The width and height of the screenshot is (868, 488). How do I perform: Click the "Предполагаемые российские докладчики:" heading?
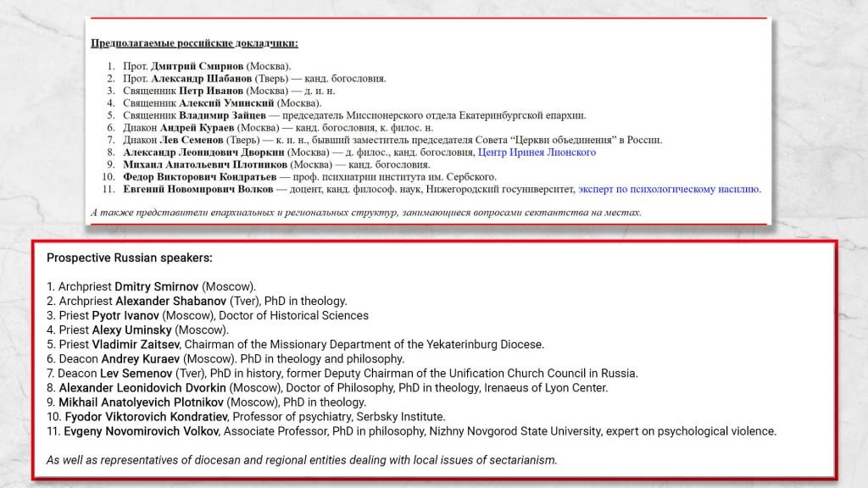[x=194, y=42]
